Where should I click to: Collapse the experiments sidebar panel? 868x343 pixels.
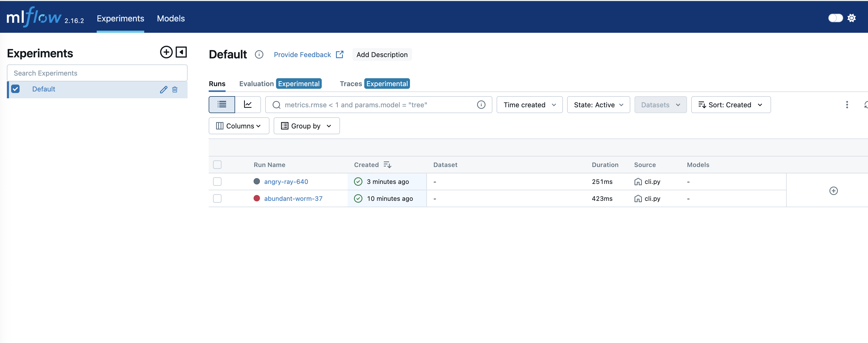pos(181,52)
